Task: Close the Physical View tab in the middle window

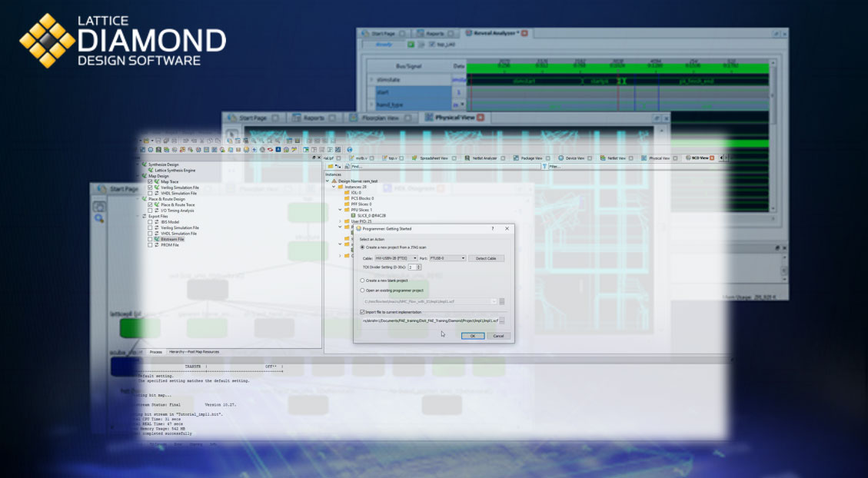Action: (481, 118)
